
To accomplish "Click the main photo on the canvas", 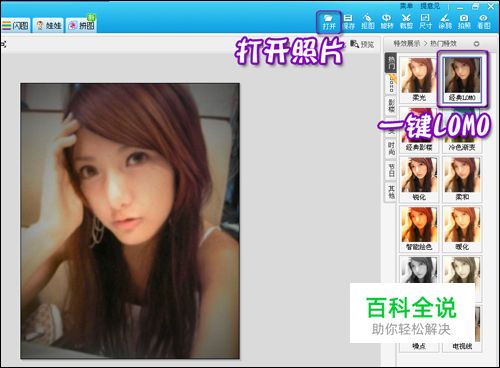I will 130,221.
